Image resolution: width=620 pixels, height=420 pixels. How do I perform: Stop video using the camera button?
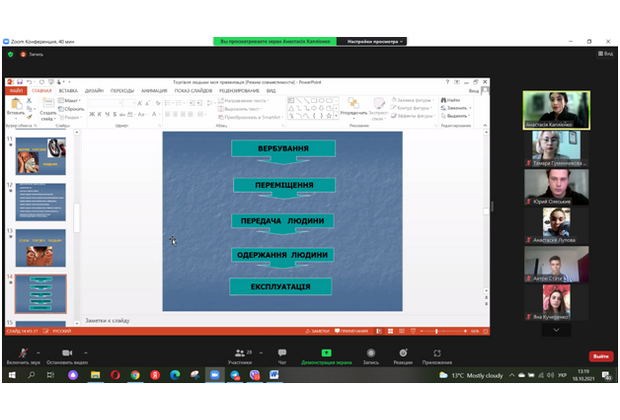(66, 353)
